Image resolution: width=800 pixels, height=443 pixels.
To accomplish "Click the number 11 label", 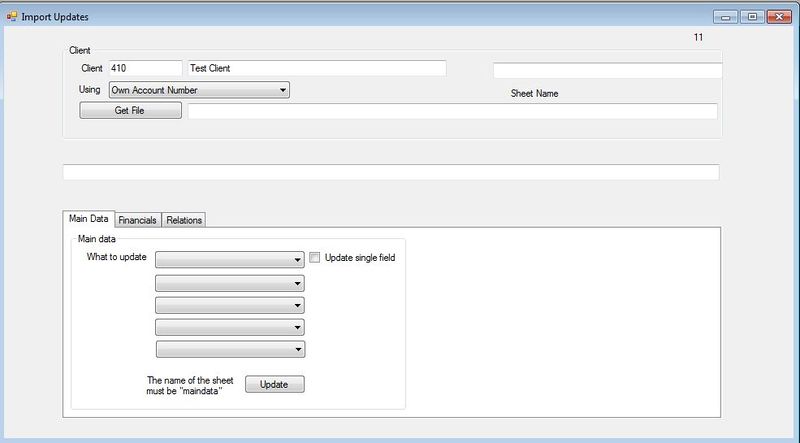I will pyautogui.click(x=698, y=37).
